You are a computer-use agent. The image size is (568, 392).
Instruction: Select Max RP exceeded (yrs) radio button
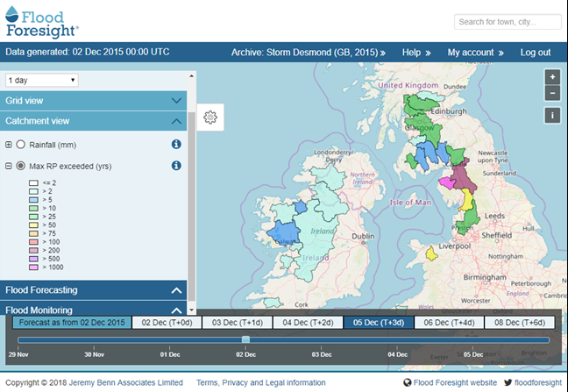20,166
